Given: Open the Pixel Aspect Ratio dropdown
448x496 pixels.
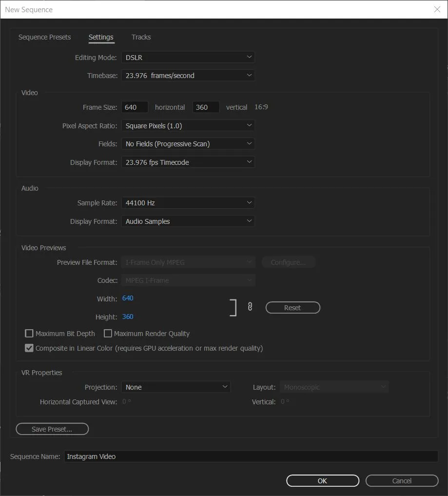Looking at the screenshot, I should coord(188,126).
